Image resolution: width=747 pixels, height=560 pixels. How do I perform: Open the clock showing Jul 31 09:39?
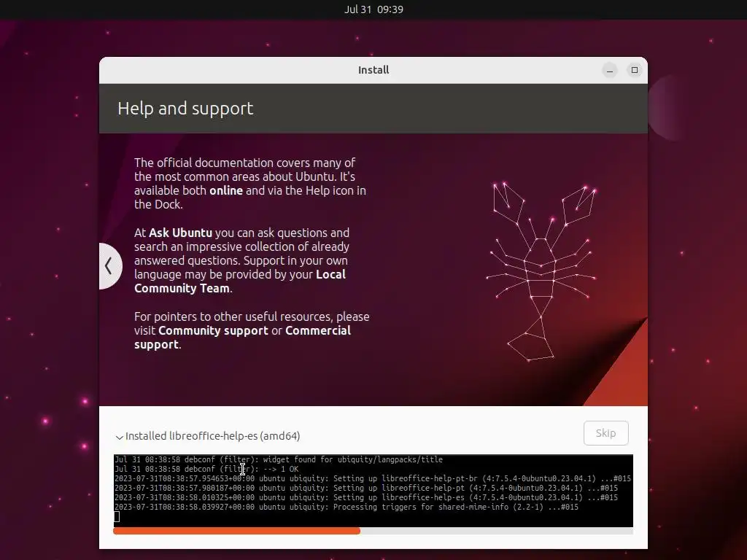[x=373, y=9]
